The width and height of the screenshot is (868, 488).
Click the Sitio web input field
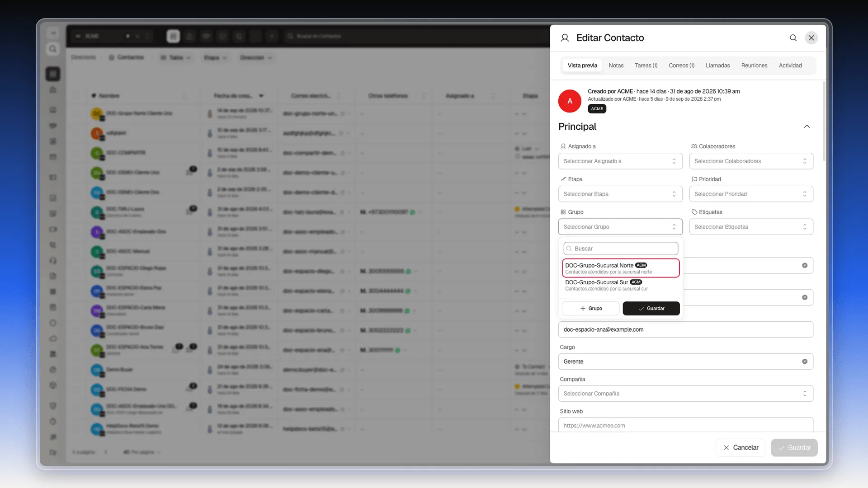(x=685, y=425)
